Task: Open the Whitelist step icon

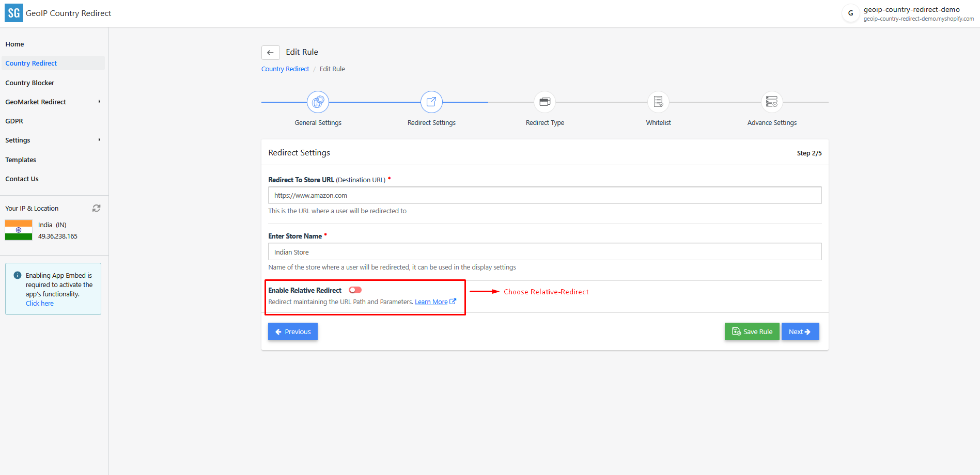Action: pos(658,102)
